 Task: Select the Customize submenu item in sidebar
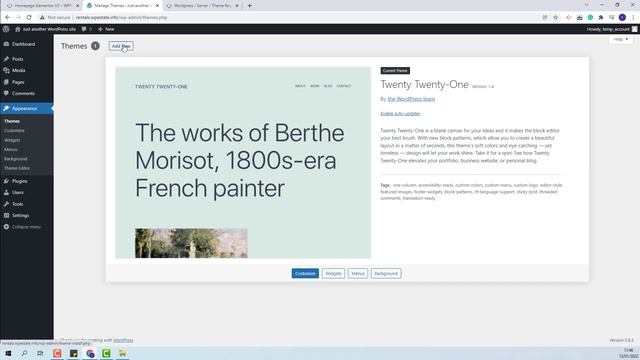14,131
